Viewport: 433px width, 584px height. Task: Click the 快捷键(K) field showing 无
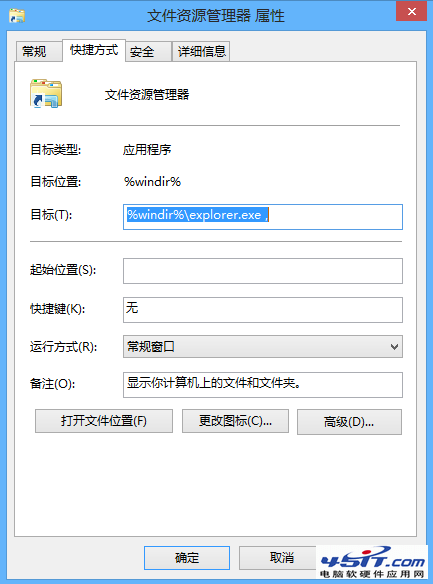tap(263, 310)
